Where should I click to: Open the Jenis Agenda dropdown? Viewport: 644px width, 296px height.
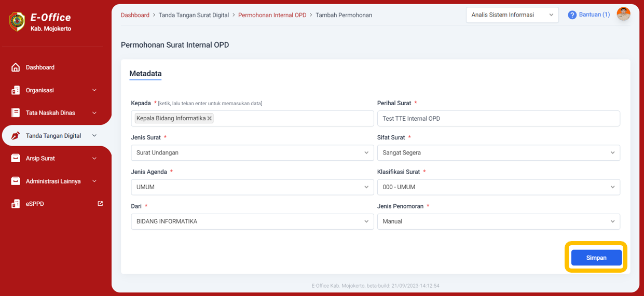(x=252, y=187)
